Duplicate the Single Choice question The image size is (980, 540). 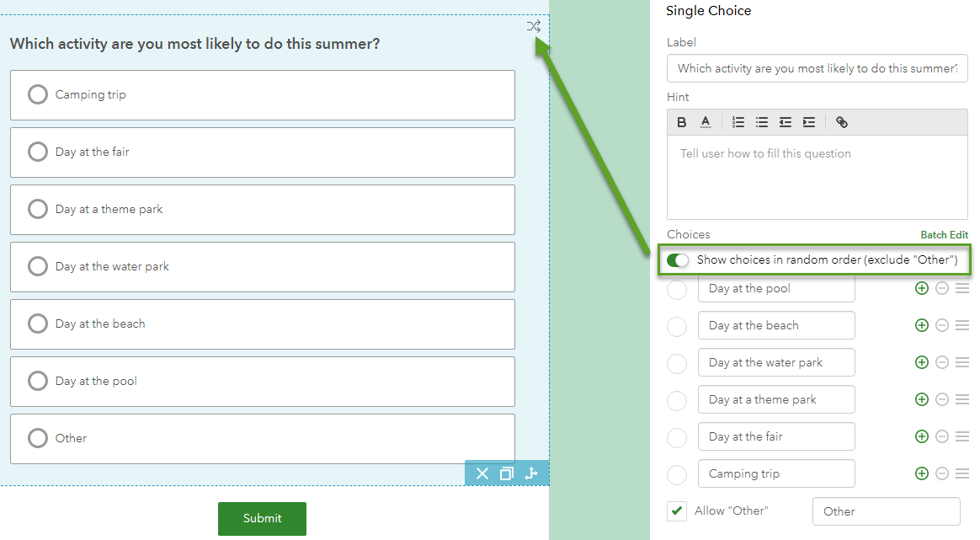point(507,473)
